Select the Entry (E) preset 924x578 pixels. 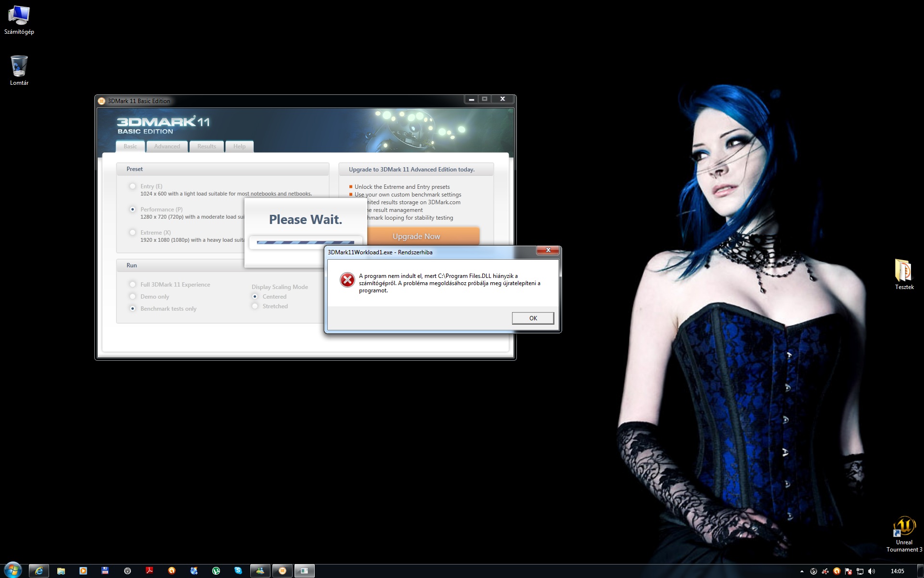point(133,186)
